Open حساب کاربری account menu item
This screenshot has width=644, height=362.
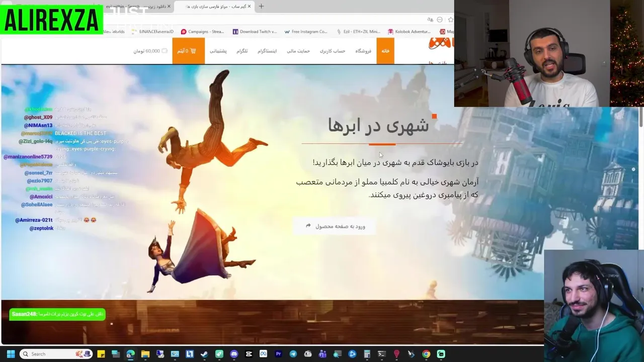333,51
